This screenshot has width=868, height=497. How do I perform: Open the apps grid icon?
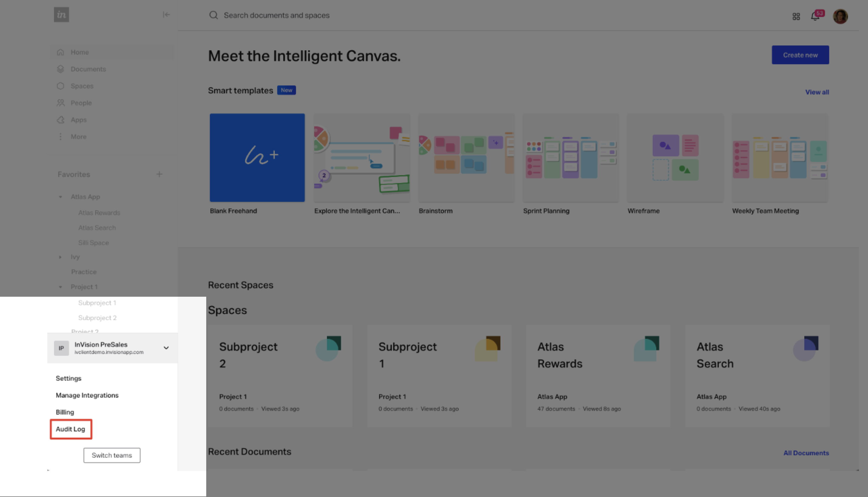(x=796, y=16)
